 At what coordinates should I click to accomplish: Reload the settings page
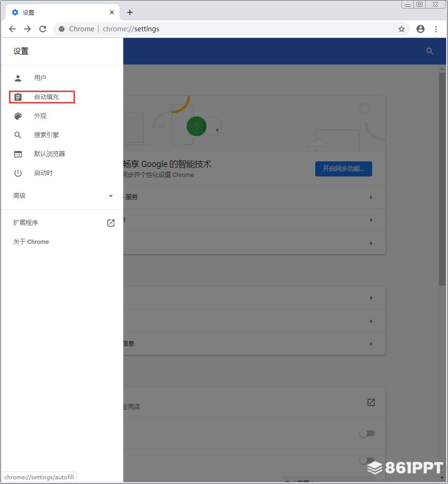click(x=43, y=29)
